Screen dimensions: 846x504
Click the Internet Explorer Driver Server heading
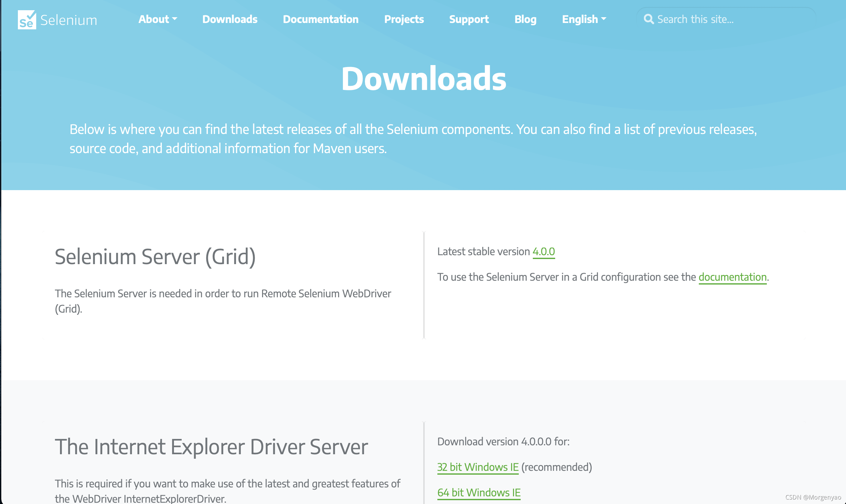point(211,447)
